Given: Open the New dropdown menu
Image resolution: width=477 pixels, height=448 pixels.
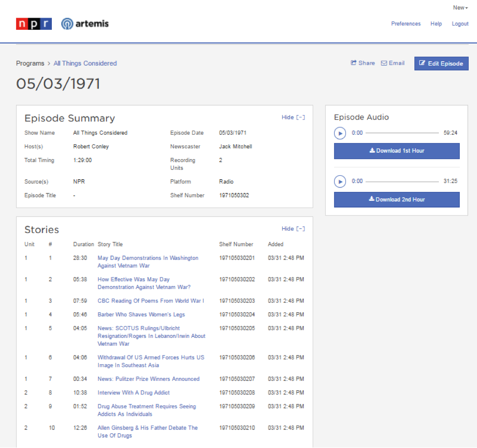Looking at the screenshot, I should tap(460, 7).
